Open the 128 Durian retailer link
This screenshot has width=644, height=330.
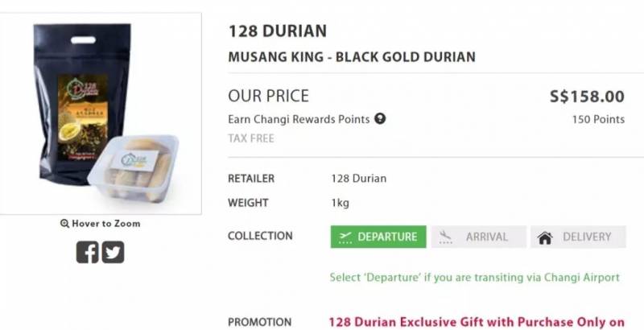358,178
